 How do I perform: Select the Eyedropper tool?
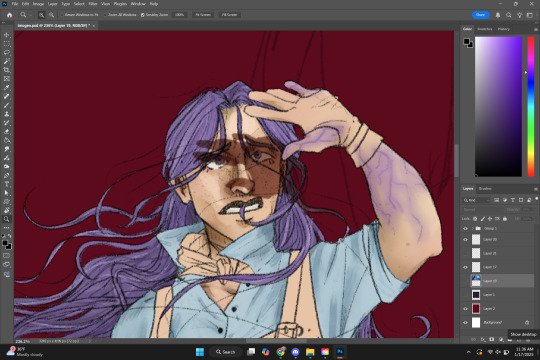pos(7,88)
